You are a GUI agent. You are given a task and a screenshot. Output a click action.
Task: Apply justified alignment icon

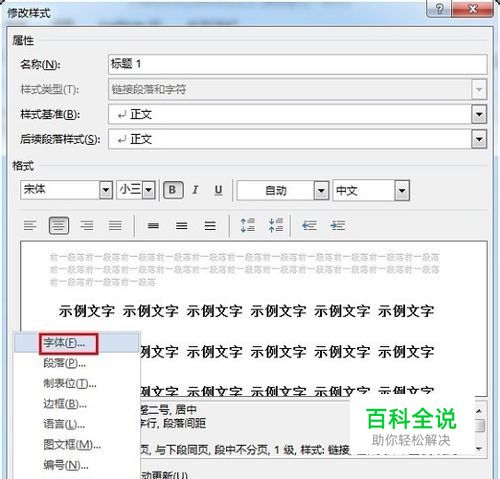(x=115, y=226)
